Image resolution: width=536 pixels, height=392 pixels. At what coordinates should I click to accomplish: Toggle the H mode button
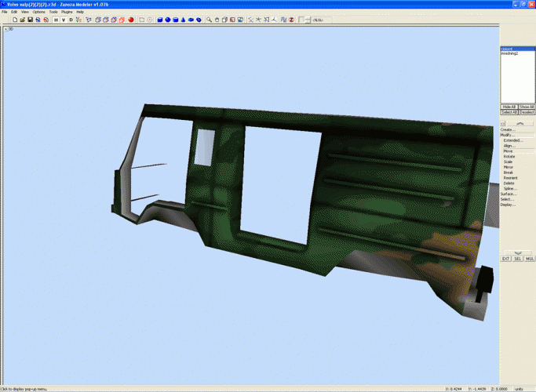pos(56,20)
